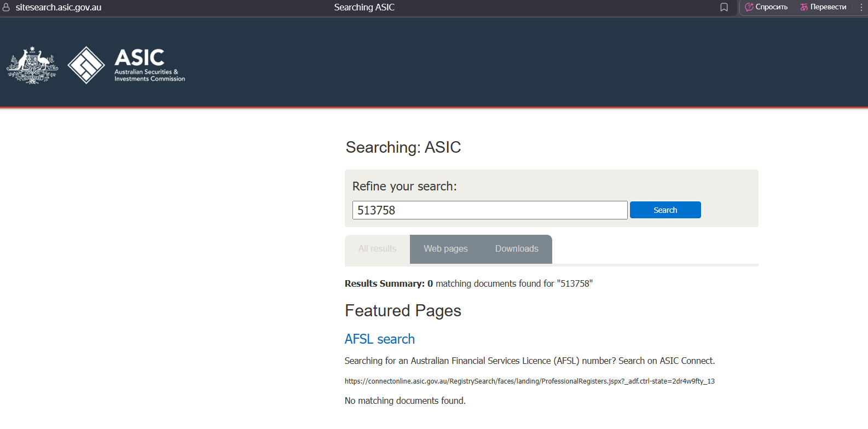Click the ASIC diamond logo
The image size is (868, 429).
86,65
